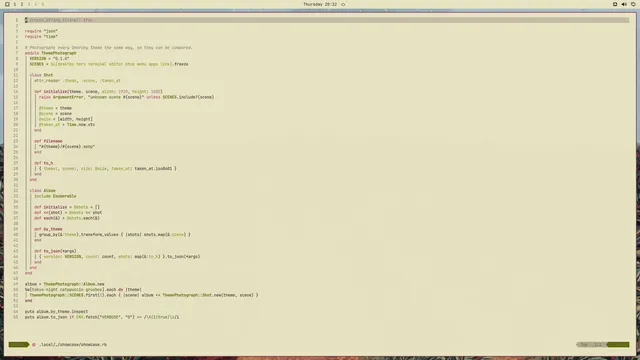Screen dimensions: 640x360
Task: Click the @theme = theme assignment
Action: point(55,108)
